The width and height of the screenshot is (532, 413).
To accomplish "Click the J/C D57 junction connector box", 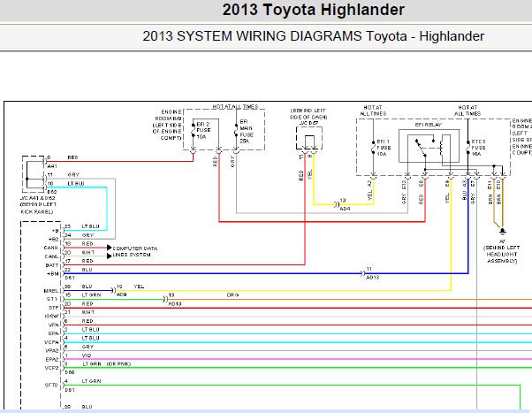I will pos(309,138).
